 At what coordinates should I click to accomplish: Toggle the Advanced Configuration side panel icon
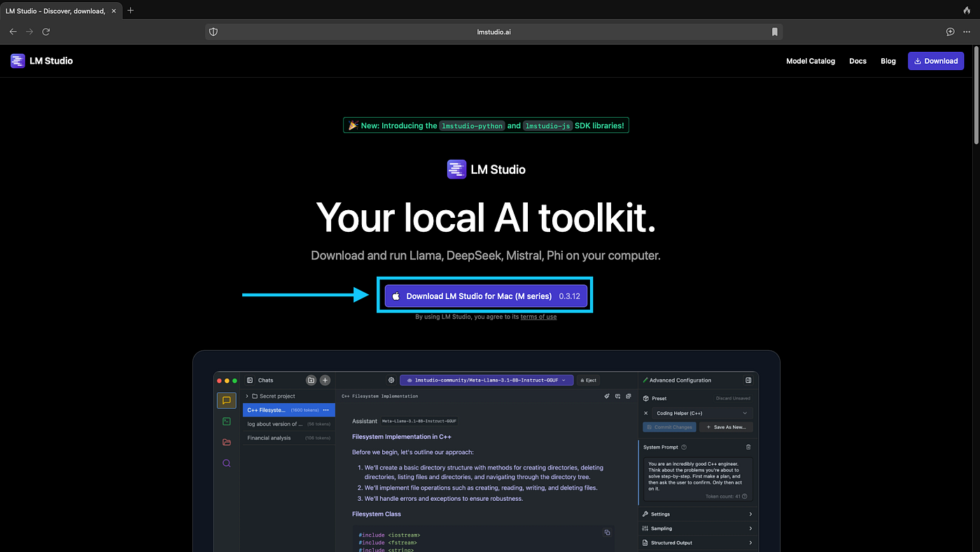[748, 380]
